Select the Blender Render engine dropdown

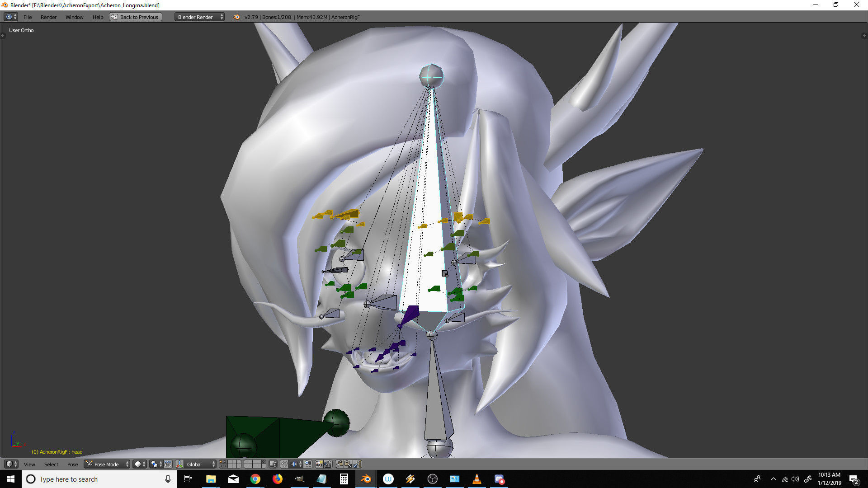[x=199, y=17]
